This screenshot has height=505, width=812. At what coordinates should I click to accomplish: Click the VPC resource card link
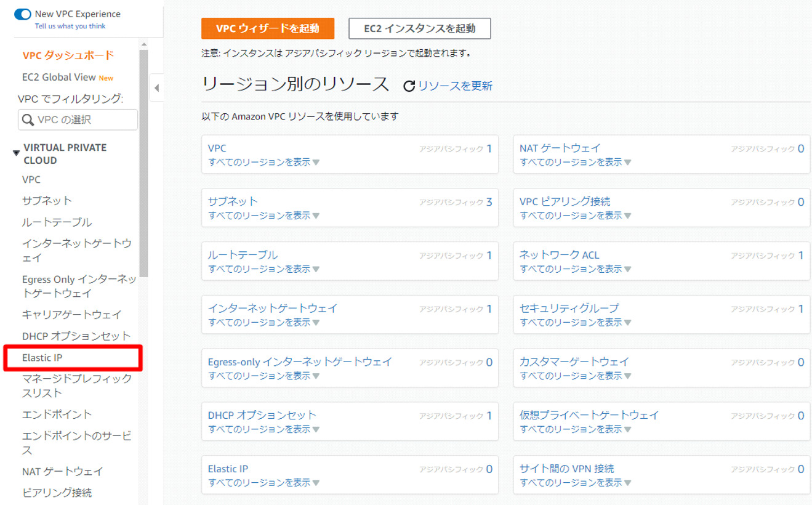coord(217,148)
